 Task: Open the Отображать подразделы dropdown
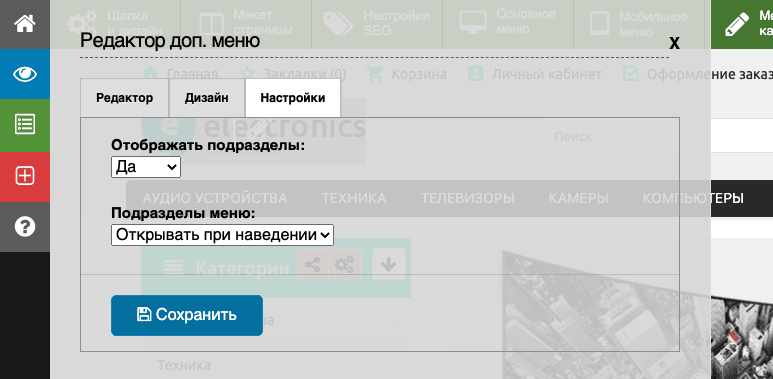point(146,167)
